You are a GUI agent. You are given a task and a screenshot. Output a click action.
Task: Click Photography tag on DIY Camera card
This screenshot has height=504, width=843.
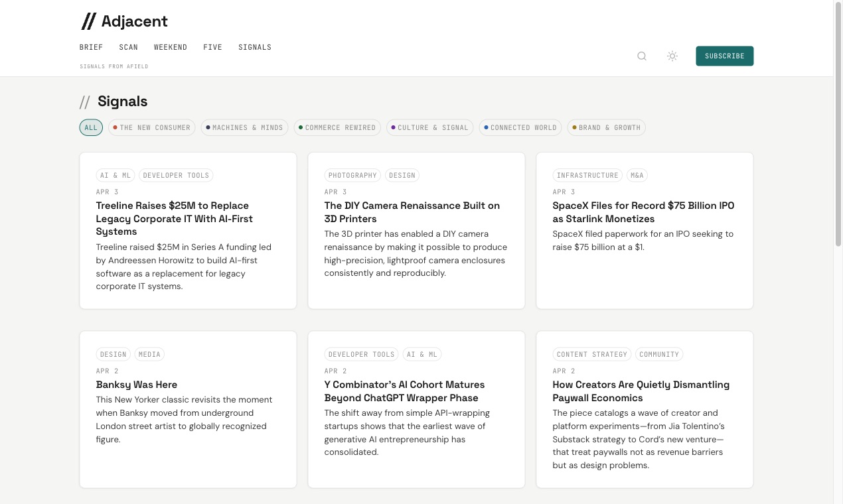point(352,175)
